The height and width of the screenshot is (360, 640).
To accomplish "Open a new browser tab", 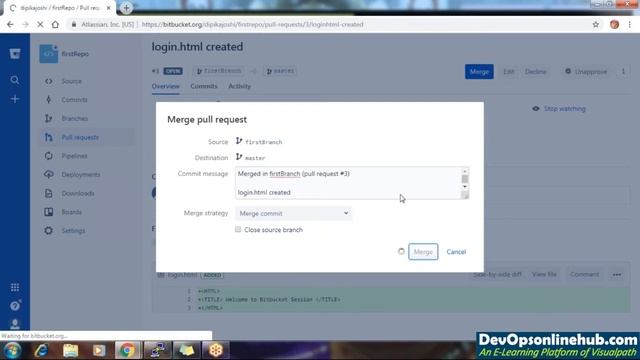I will click(x=126, y=8).
